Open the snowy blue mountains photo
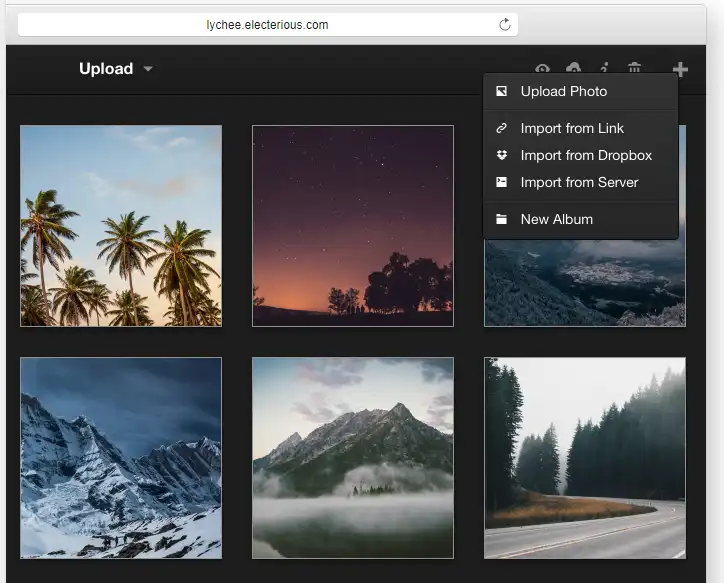Image resolution: width=724 pixels, height=583 pixels. click(121, 458)
